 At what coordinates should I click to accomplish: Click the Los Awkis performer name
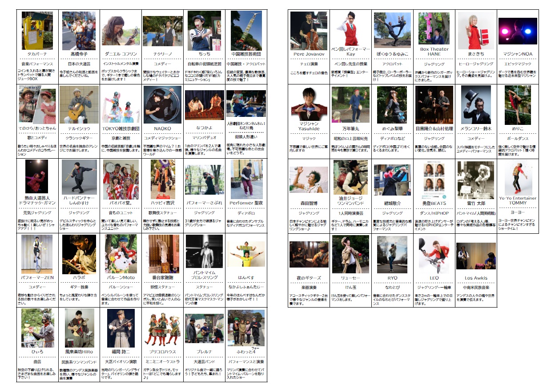tap(476, 278)
